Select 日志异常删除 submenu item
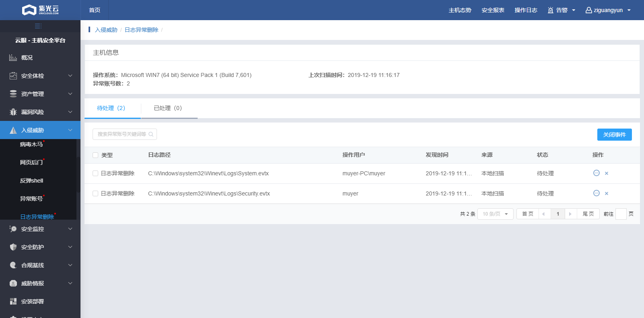 click(x=37, y=216)
